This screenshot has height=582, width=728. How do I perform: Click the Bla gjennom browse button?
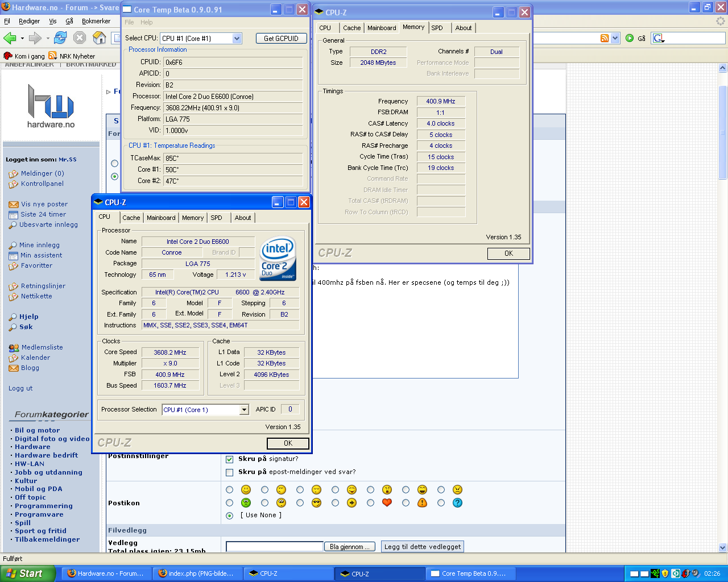pyautogui.click(x=350, y=547)
